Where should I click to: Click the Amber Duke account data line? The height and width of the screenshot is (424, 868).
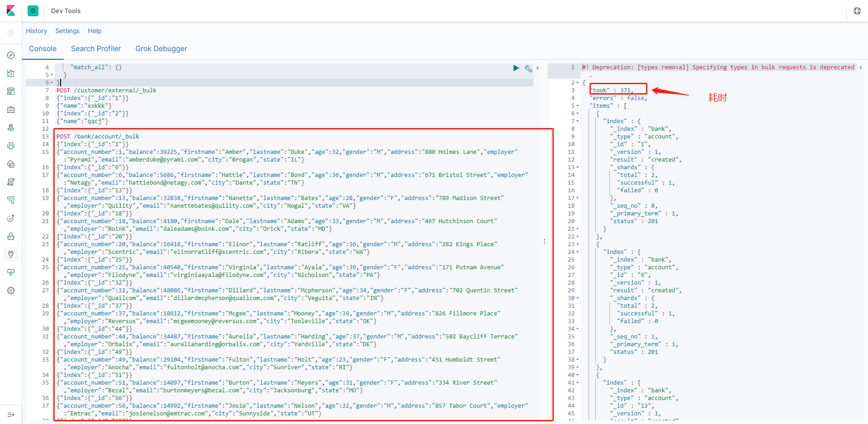[x=287, y=156]
